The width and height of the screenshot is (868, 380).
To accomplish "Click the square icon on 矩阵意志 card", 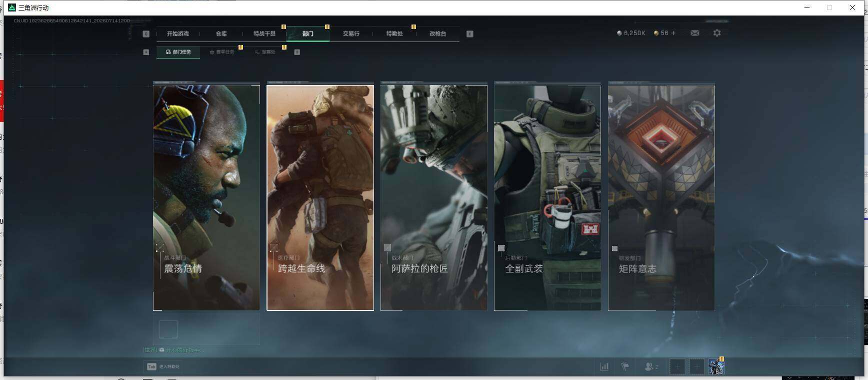I will click(x=614, y=248).
